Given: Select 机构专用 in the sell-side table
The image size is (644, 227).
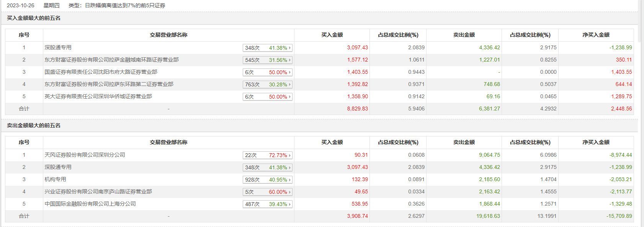Looking at the screenshot, I should point(55,179).
